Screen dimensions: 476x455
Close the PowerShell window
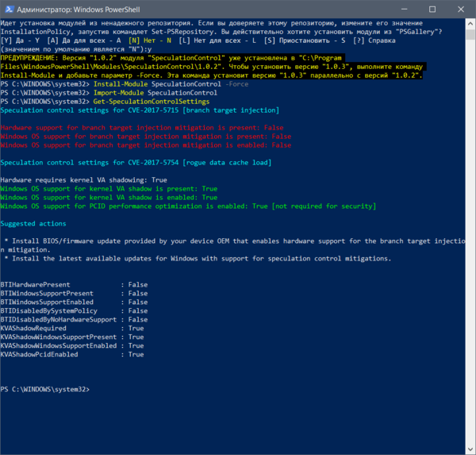(461, 10)
